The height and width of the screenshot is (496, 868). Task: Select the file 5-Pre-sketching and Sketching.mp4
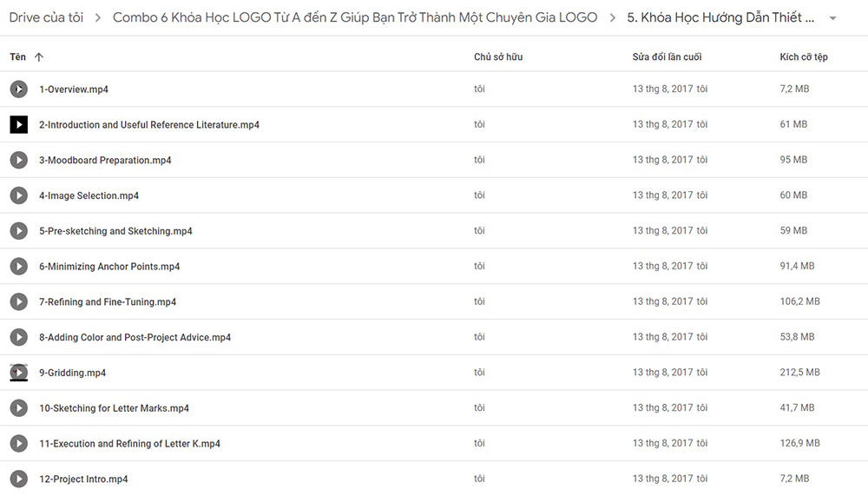[x=434, y=231]
